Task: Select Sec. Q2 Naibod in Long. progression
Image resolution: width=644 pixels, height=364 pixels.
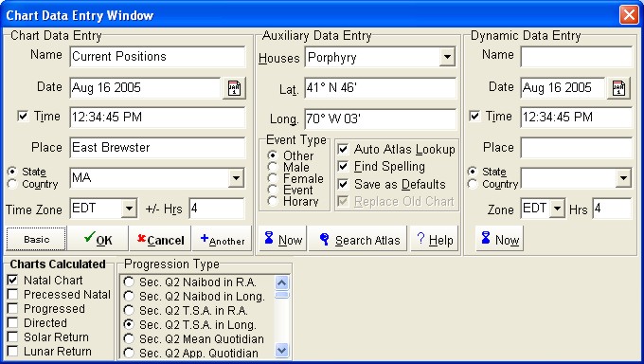Action: coord(129,296)
